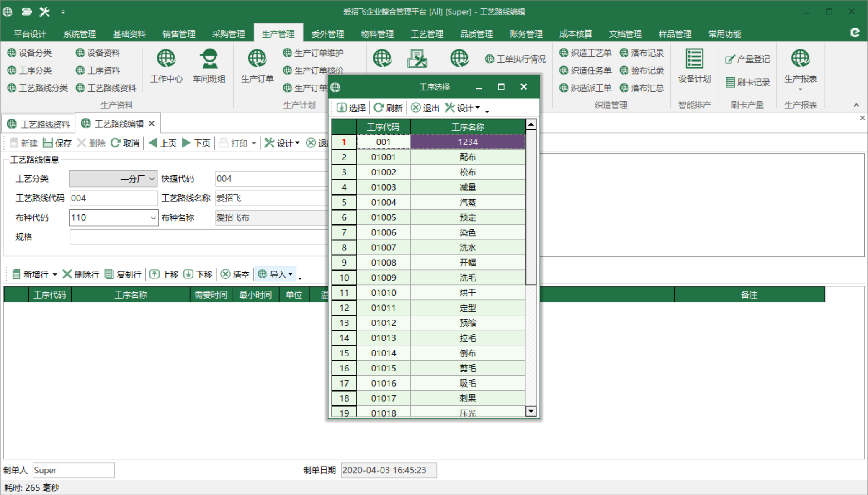868x495 pixels.
Task: Close the 工艺路线编辑 tab
Action: [152, 124]
